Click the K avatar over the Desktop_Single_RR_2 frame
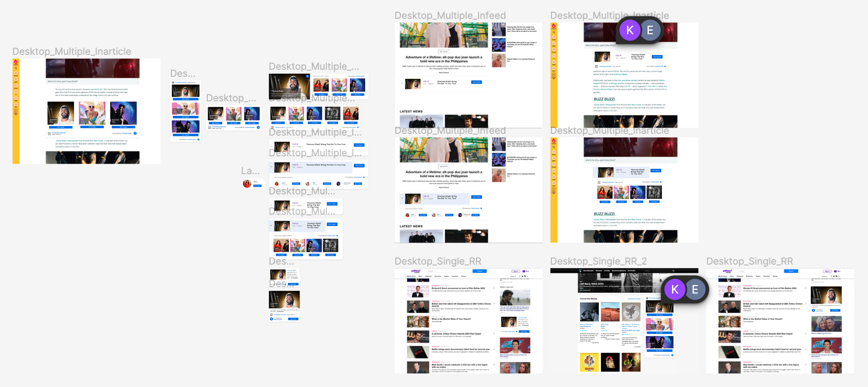This screenshot has height=387, width=868. [x=675, y=290]
